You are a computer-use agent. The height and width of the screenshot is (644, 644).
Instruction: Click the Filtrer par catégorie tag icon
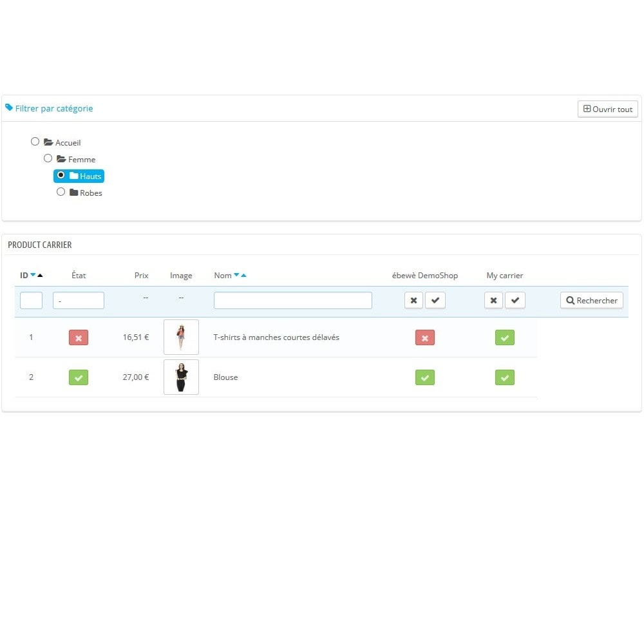[9, 108]
